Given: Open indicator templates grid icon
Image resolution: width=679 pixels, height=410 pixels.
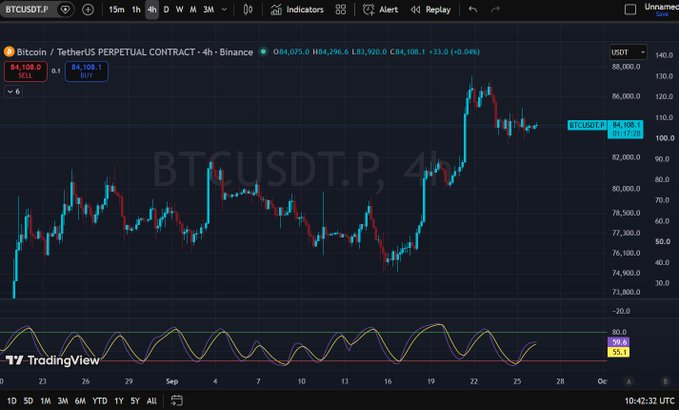Looking at the screenshot, I should tap(341, 10).
